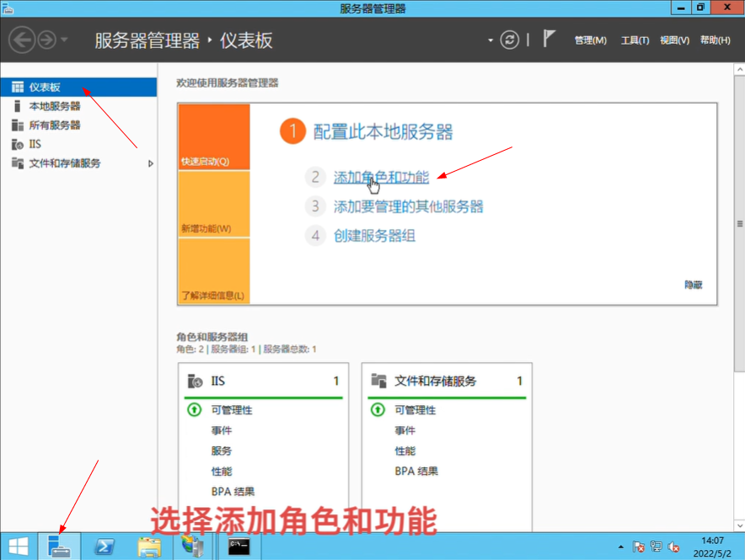Open the IIS Manager taskbar icon
The height and width of the screenshot is (560, 745).
tap(193, 547)
